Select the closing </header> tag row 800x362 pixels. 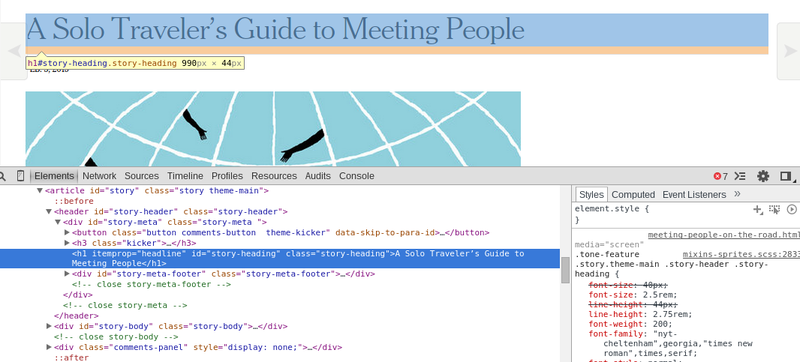click(76, 316)
